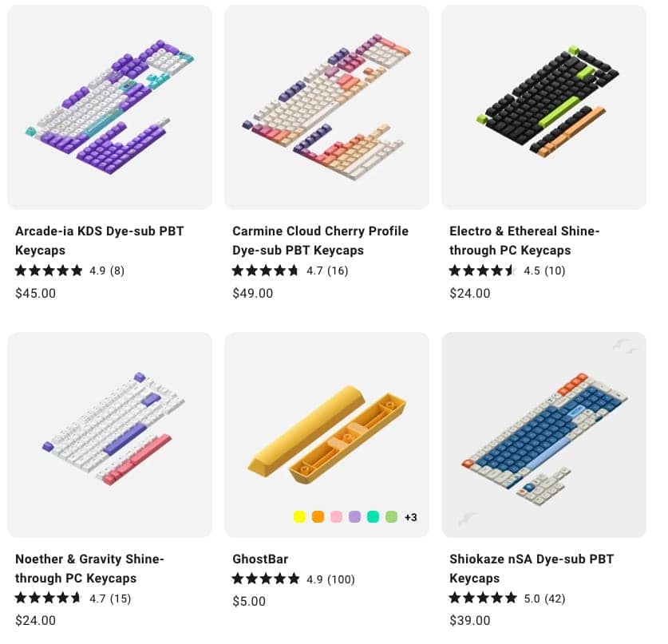Open Carmine Cloud Cherry Profile Keycaps title link
Image resolution: width=668 pixels, height=644 pixels.
[x=320, y=241]
